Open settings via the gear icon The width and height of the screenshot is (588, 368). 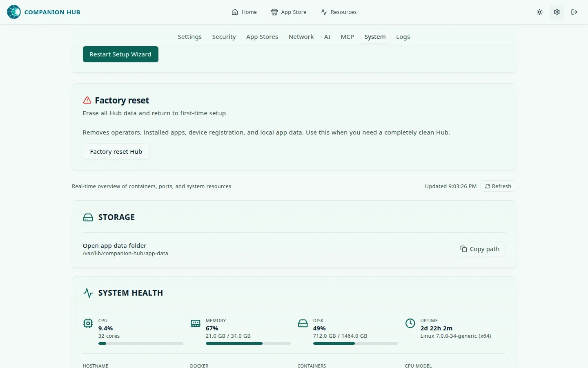557,12
